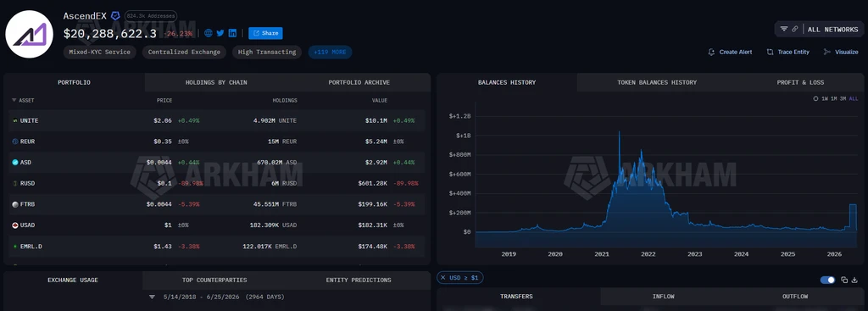Select the 1W time range option

[x=825, y=98]
